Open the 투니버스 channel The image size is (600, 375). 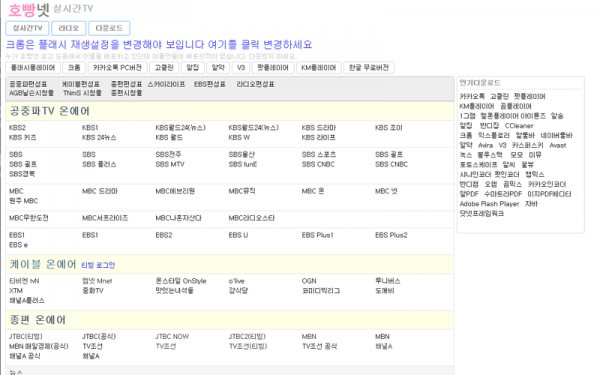(388, 281)
